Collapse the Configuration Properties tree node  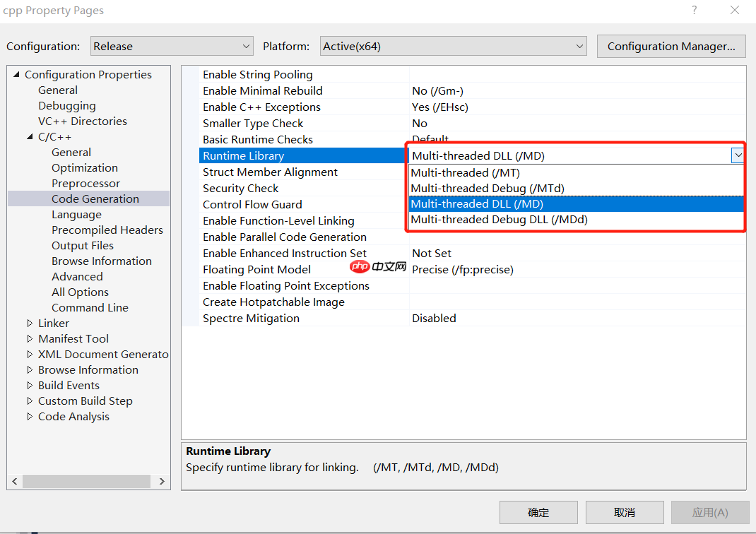point(16,74)
